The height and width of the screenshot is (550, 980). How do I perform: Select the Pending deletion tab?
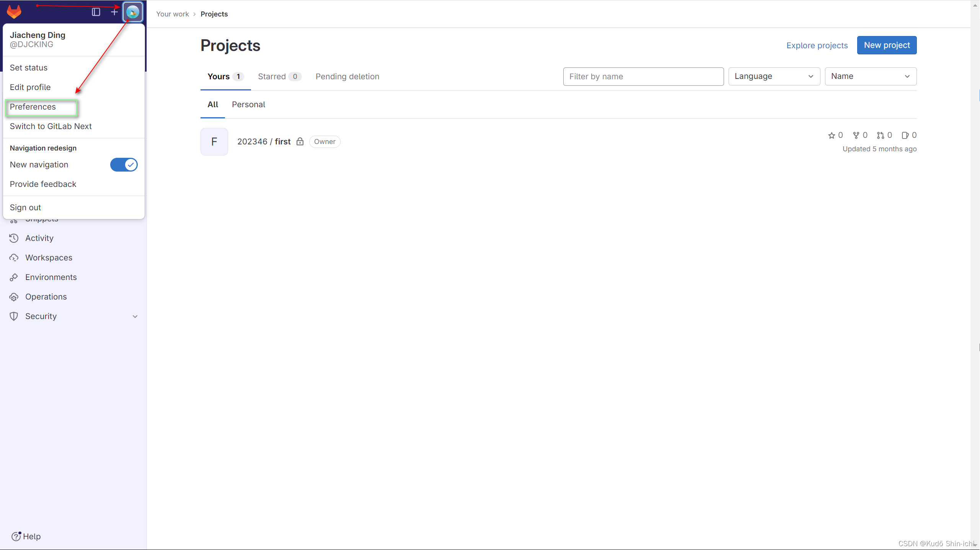[x=347, y=76]
